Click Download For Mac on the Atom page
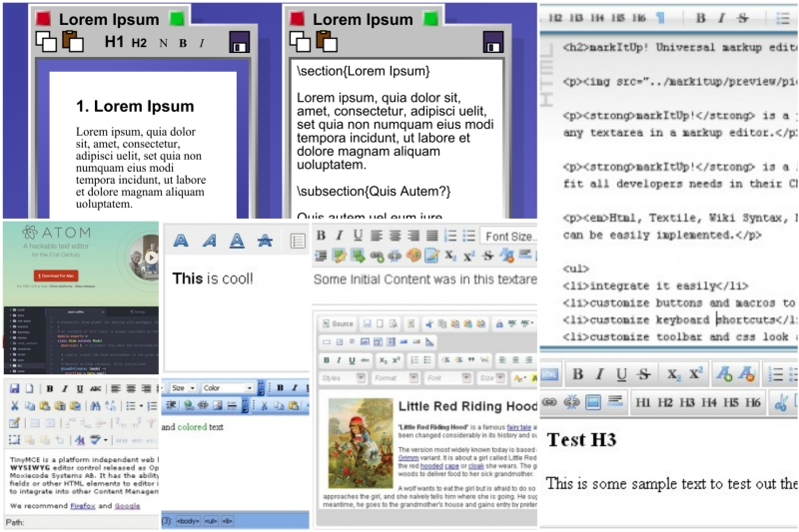The width and height of the screenshot is (799, 532). coord(56,275)
